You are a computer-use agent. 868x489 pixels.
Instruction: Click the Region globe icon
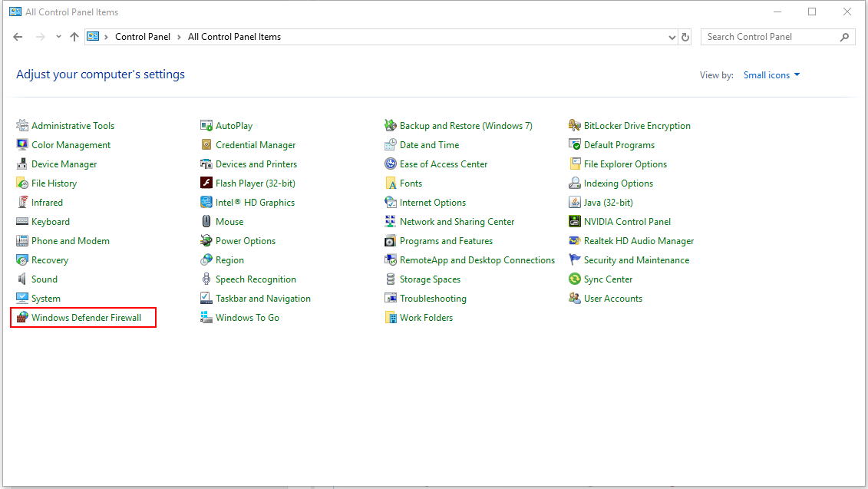pos(206,259)
